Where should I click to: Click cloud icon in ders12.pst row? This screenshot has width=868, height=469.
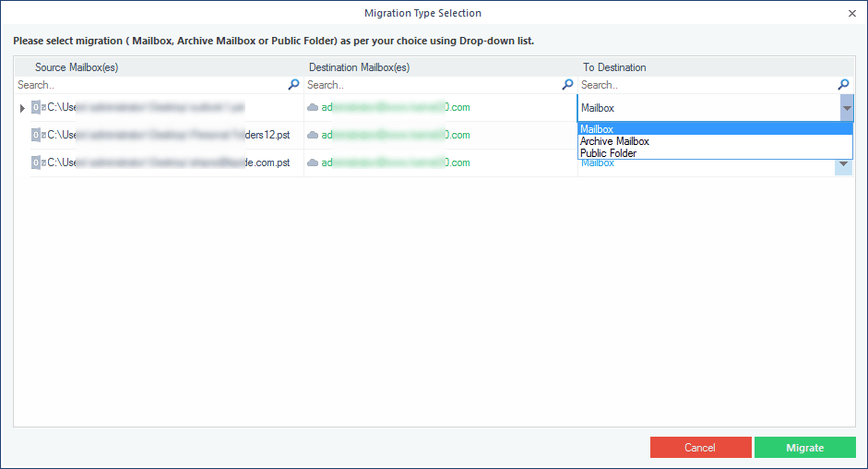pyautogui.click(x=313, y=135)
